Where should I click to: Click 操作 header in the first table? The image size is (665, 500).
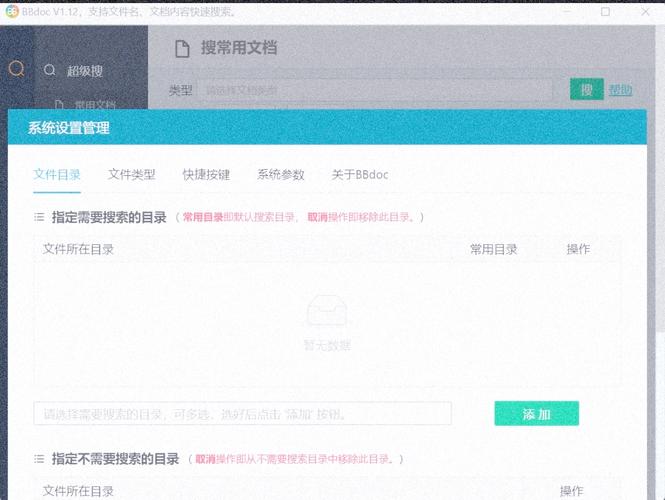[578, 249]
